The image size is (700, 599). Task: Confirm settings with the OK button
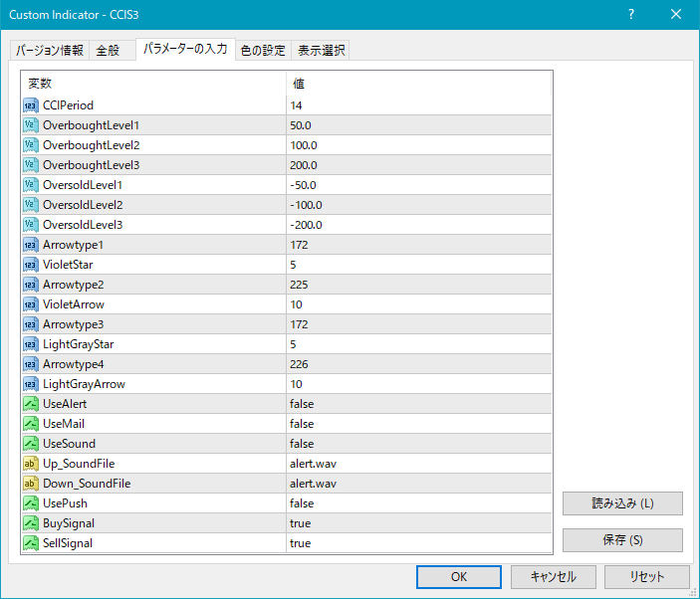[x=458, y=577]
